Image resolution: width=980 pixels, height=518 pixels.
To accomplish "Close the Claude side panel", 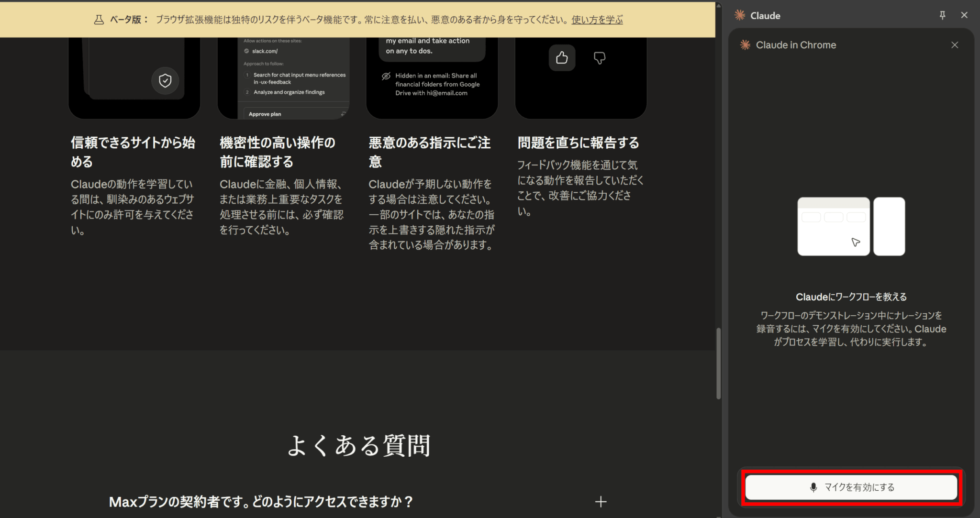I will click(964, 15).
